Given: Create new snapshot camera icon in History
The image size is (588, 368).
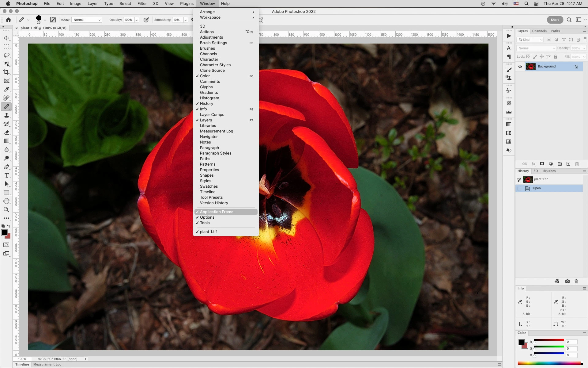Looking at the screenshot, I should (567, 281).
